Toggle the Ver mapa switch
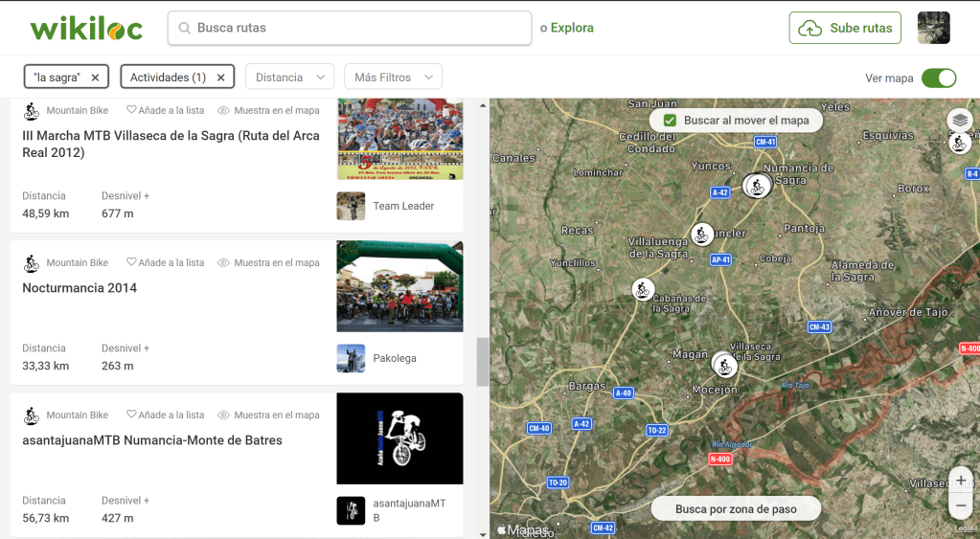Viewport: 980px width, 539px height. (x=938, y=79)
